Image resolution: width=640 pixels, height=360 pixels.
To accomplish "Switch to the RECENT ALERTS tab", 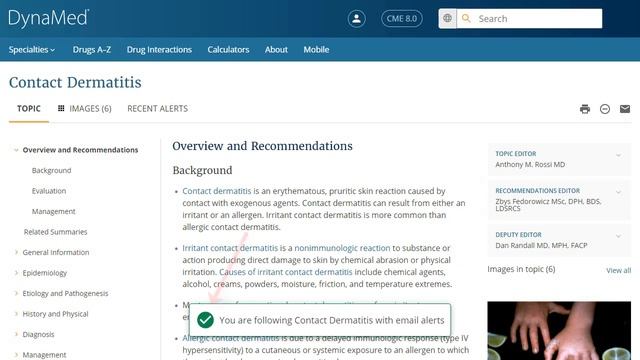I will point(158,109).
